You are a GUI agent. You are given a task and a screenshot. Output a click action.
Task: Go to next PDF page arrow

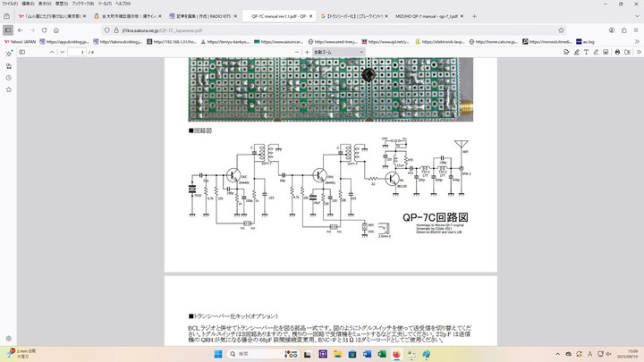(62, 52)
